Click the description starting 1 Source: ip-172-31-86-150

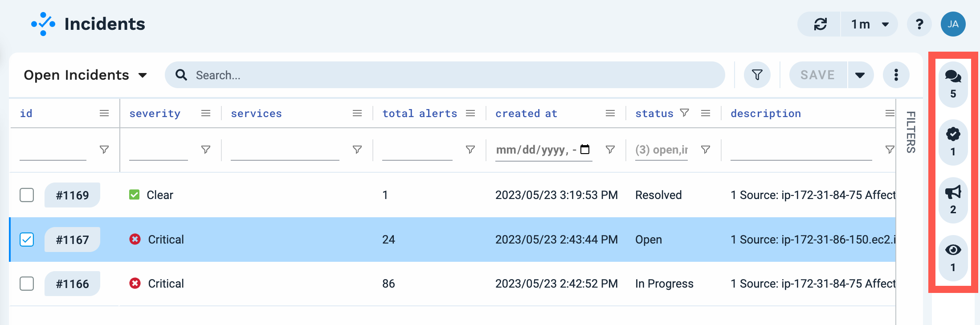pos(813,240)
